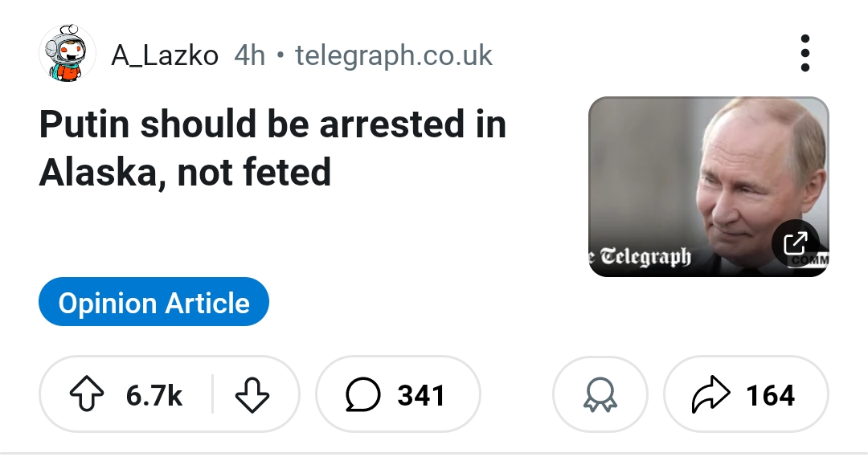View A_Lazko's Snoo avatar

(x=68, y=55)
